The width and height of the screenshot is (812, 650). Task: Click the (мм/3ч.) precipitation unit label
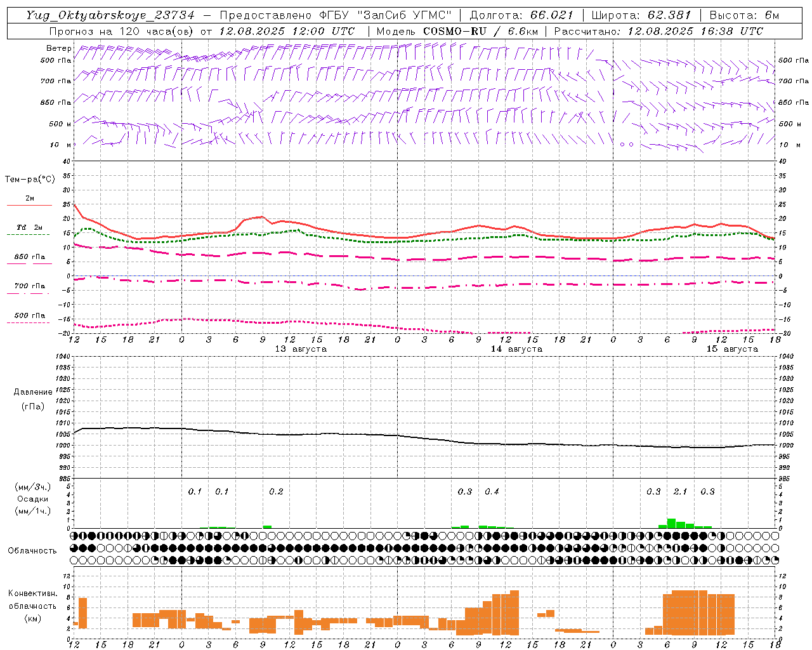tap(32, 487)
